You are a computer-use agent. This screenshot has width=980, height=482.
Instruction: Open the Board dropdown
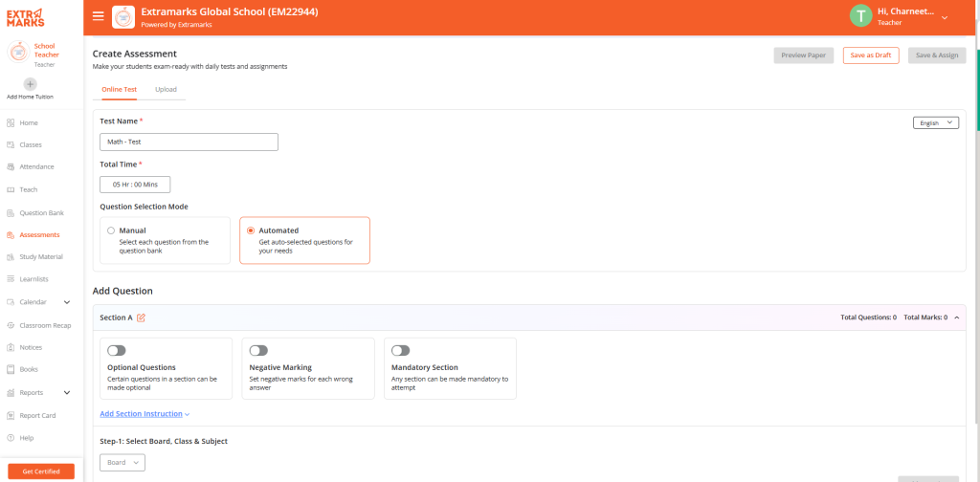tap(122, 463)
